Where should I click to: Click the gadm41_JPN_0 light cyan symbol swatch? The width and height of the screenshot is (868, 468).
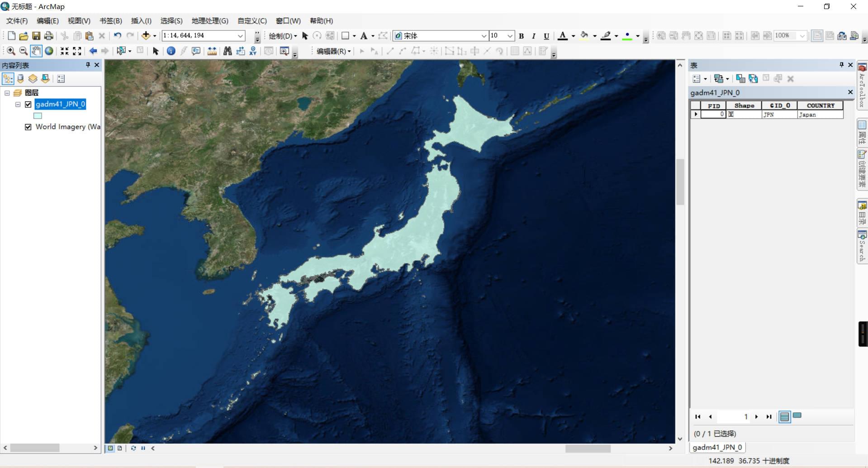[38, 116]
